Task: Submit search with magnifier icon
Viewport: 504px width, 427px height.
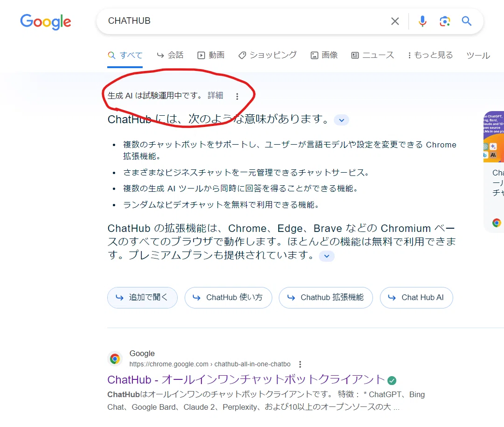Action: tap(467, 21)
